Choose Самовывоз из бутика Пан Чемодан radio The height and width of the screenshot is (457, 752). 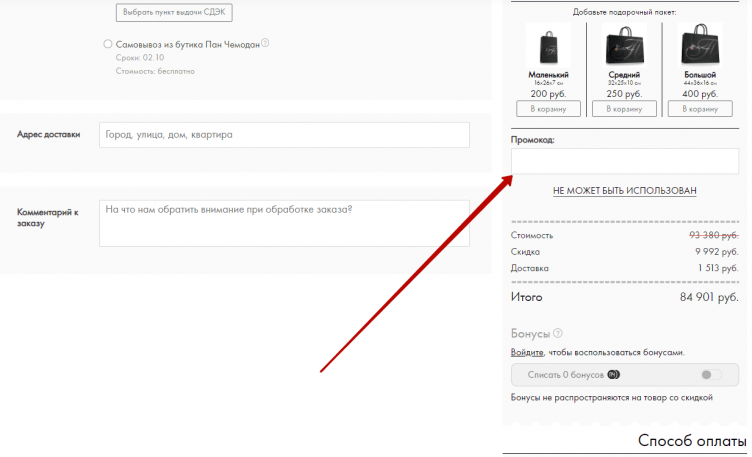click(108, 44)
